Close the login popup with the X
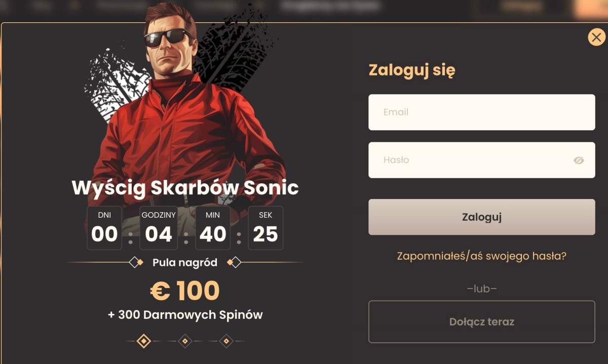Viewport: 608px width, 364px height. tap(596, 37)
